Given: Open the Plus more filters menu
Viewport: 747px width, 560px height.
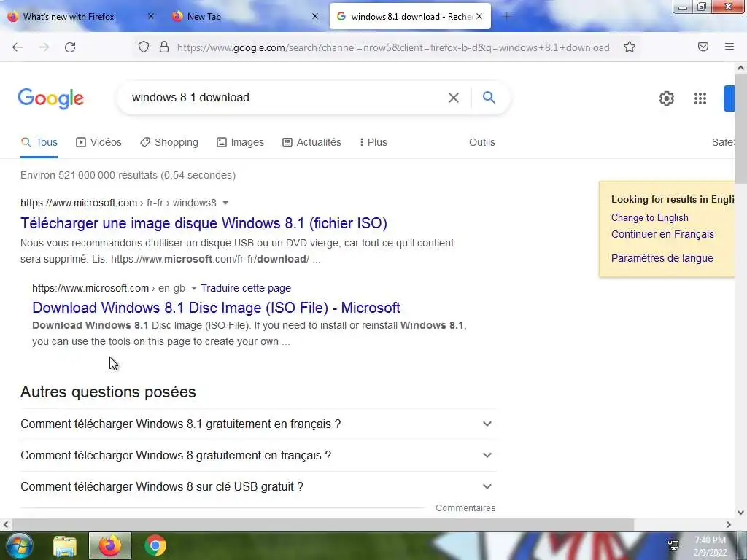Looking at the screenshot, I should [x=373, y=142].
